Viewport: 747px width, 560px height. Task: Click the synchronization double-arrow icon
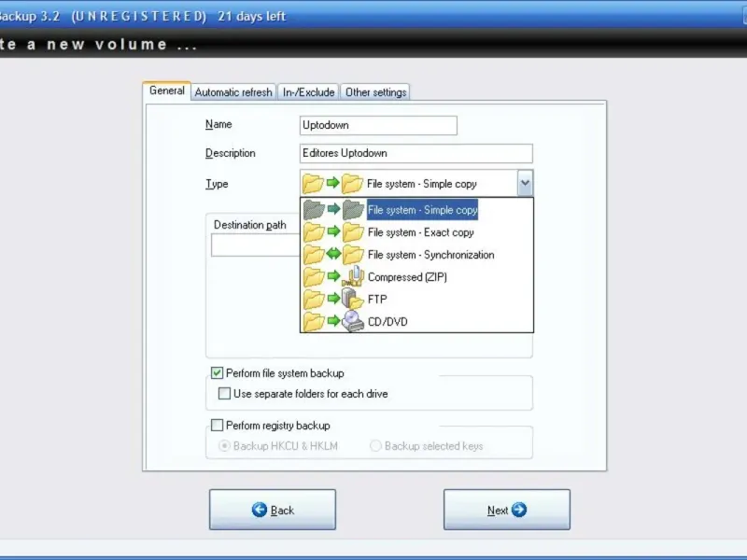(x=333, y=254)
